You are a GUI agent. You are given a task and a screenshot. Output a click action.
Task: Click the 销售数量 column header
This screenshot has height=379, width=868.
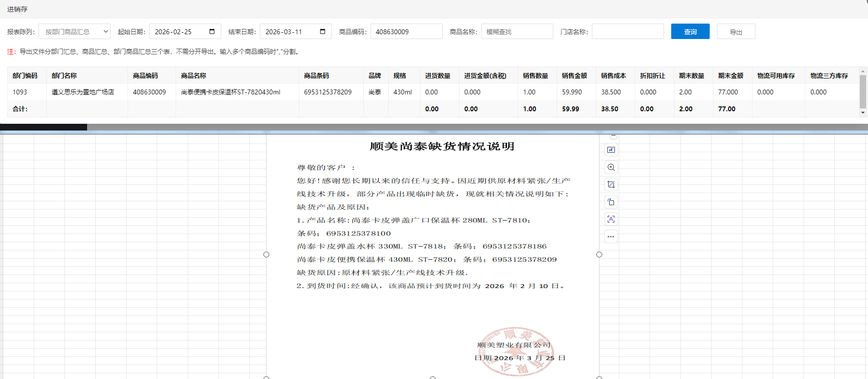point(535,76)
